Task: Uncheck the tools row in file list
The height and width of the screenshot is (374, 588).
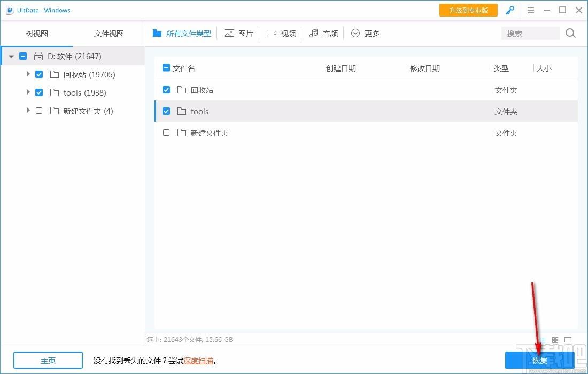Action: 166,111
